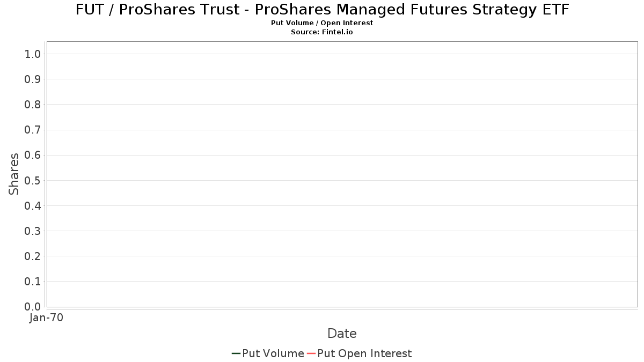Click the 0.9 y-axis tick label
This screenshot has width=644, height=362.
(x=33, y=79)
